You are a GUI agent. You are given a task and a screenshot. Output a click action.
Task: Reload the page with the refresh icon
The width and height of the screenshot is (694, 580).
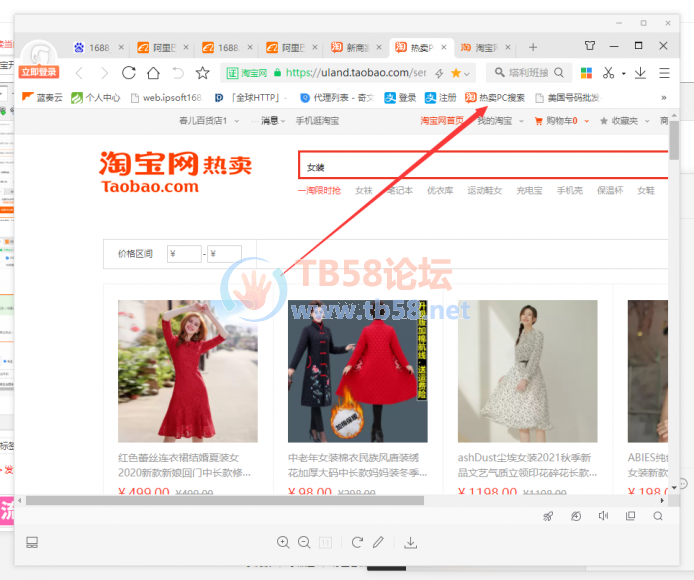[129, 73]
